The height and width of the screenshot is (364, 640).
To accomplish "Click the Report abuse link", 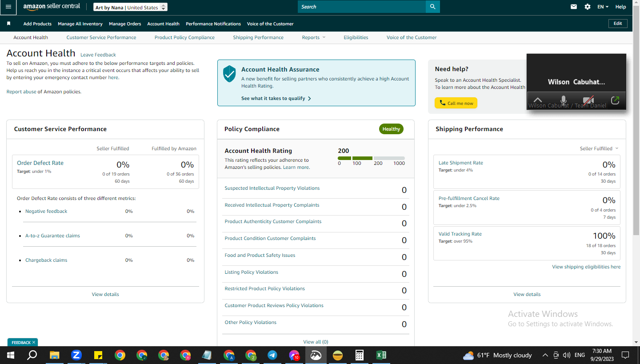I will 21,92.
